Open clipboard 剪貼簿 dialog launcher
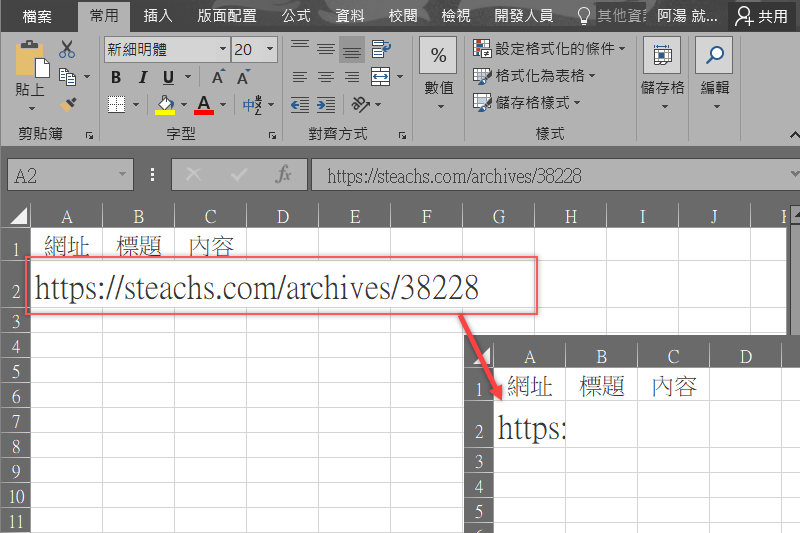 click(90, 135)
